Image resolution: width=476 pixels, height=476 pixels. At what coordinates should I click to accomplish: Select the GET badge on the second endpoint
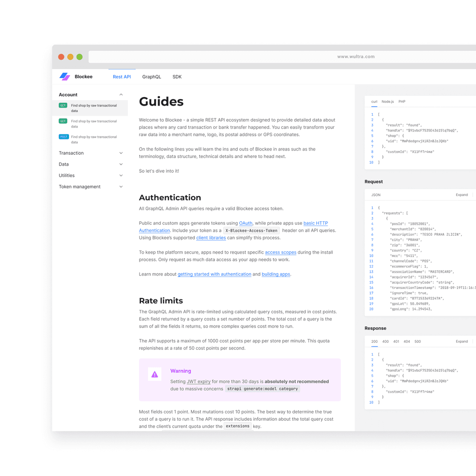click(63, 121)
